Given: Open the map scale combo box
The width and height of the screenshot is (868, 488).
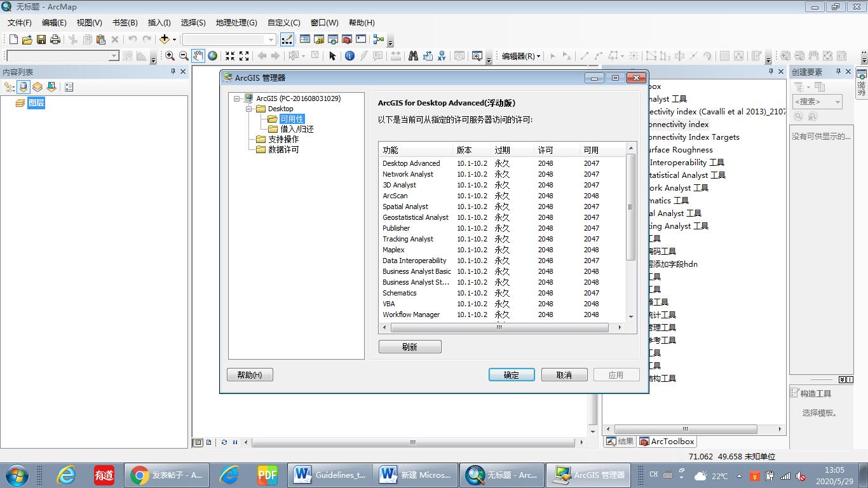Looking at the screenshot, I should [x=229, y=39].
